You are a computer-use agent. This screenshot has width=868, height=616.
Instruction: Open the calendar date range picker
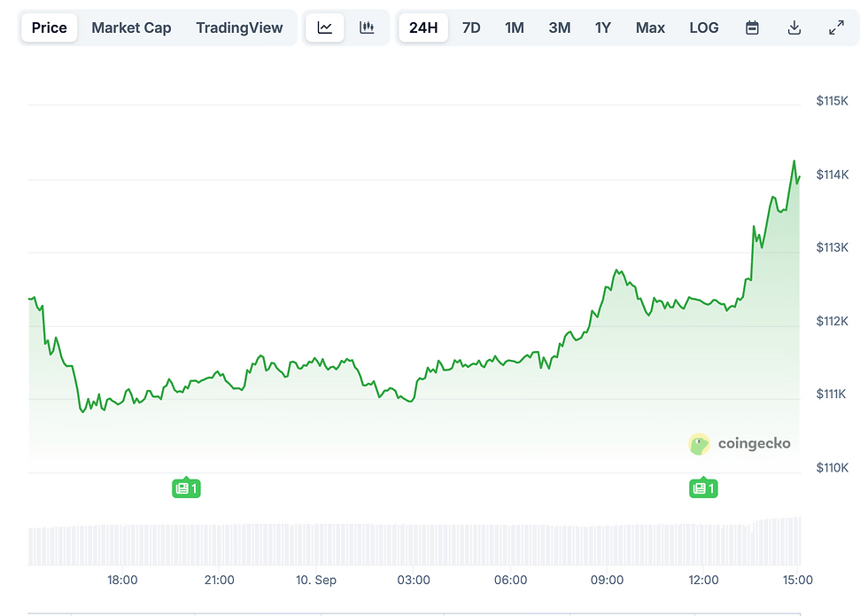[x=752, y=27]
